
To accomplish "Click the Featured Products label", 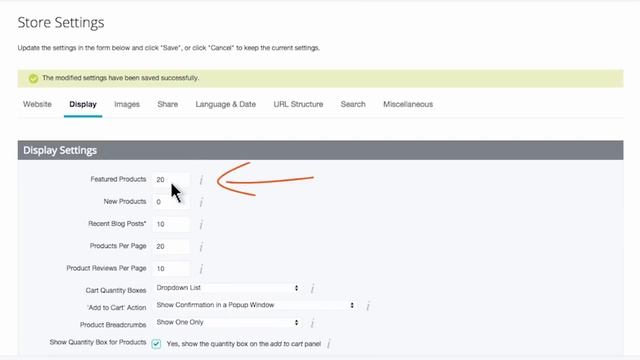I will click(x=118, y=179).
